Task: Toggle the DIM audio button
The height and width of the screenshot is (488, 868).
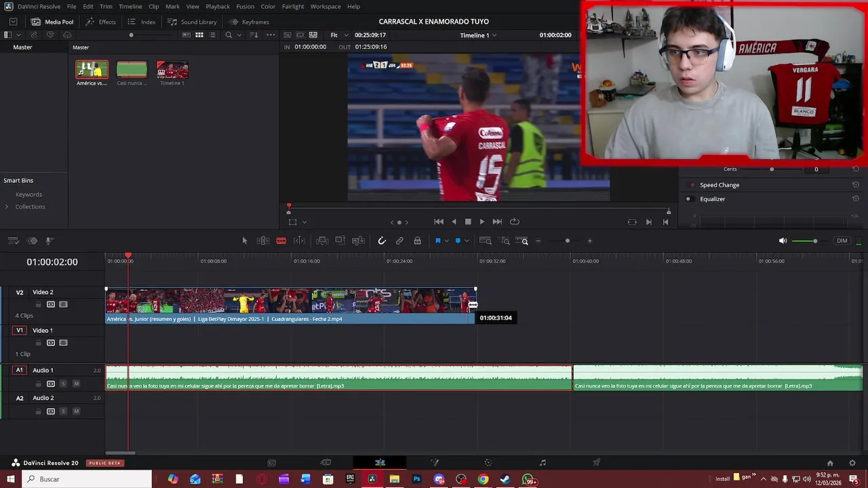Action: point(842,241)
